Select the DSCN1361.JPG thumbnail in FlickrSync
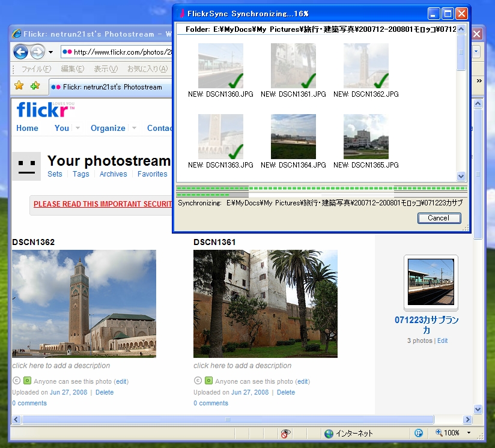The image size is (495, 448). pyautogui.click(x=293, y=65)
